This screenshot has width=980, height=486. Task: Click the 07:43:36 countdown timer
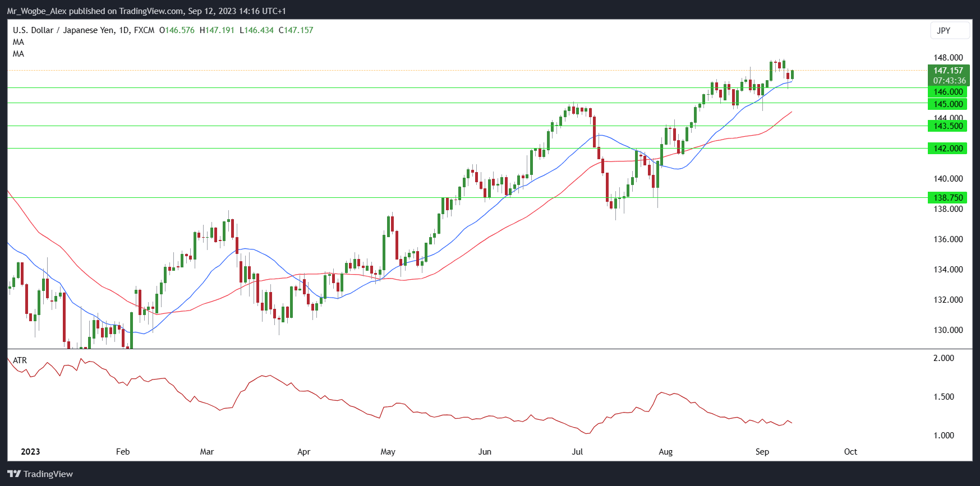(x=949, y=81)
